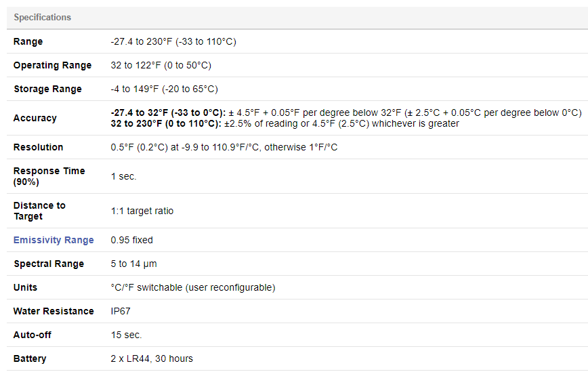Click the Specifications header
588x372 pixels.
(42, 17)
